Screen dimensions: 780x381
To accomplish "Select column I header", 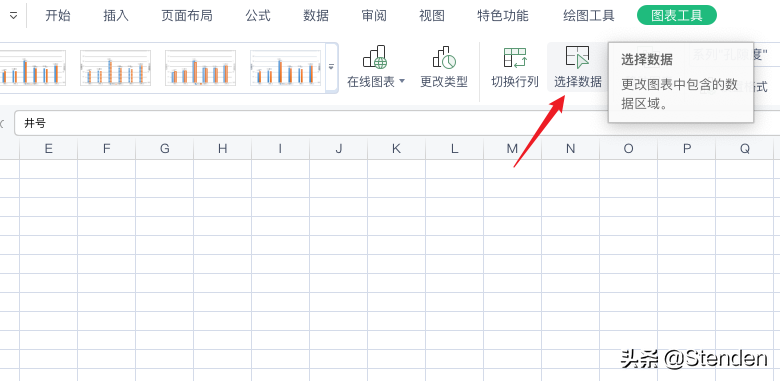I will pyautogui.click(x=281, y=149).
